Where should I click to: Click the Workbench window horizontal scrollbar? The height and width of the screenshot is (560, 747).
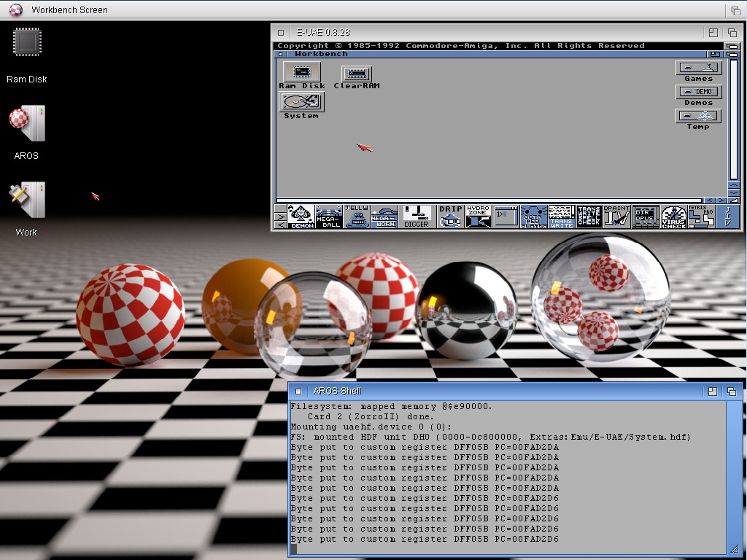489,201
